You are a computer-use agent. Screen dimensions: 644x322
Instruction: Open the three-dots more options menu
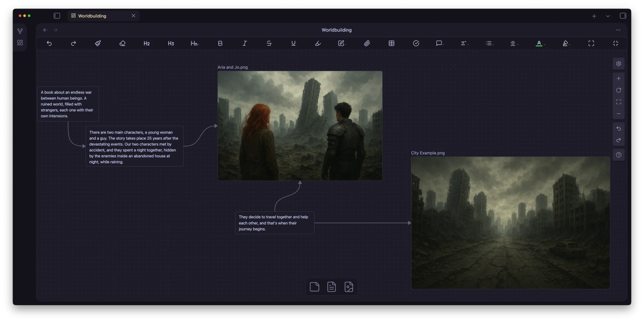point(618,30)
